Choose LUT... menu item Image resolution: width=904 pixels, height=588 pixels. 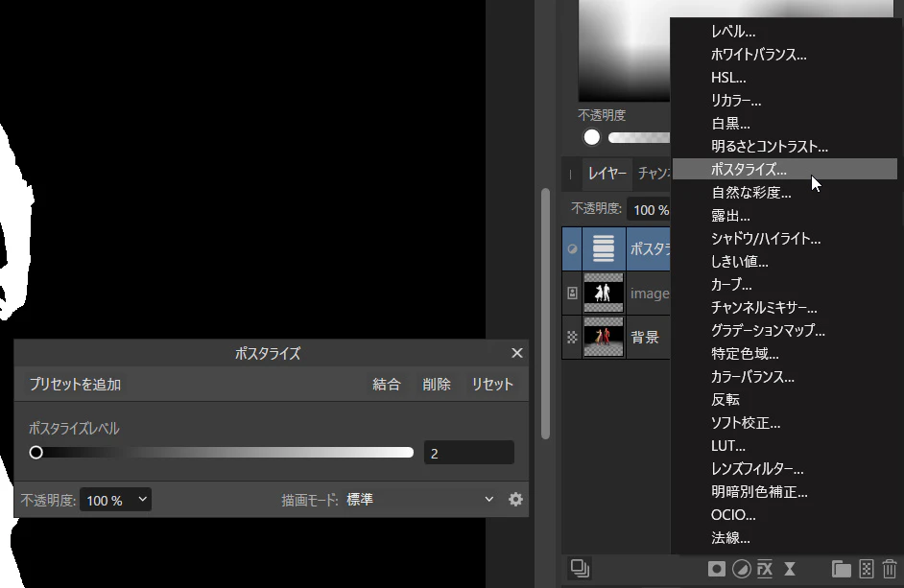click(x=785, y=446)
